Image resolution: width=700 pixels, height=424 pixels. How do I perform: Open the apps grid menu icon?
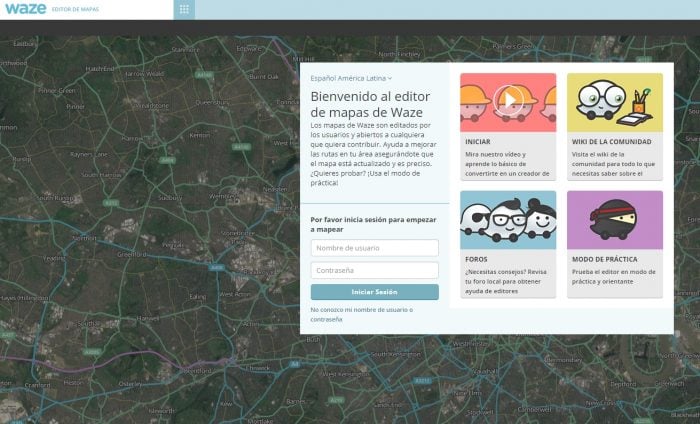click(183, 10)
